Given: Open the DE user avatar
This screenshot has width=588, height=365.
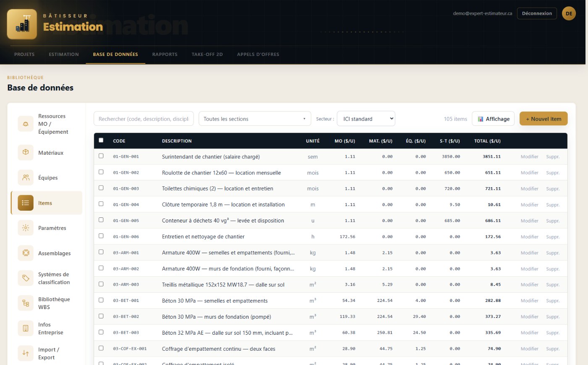Looking at the screenshot, I should pos(569,13).
